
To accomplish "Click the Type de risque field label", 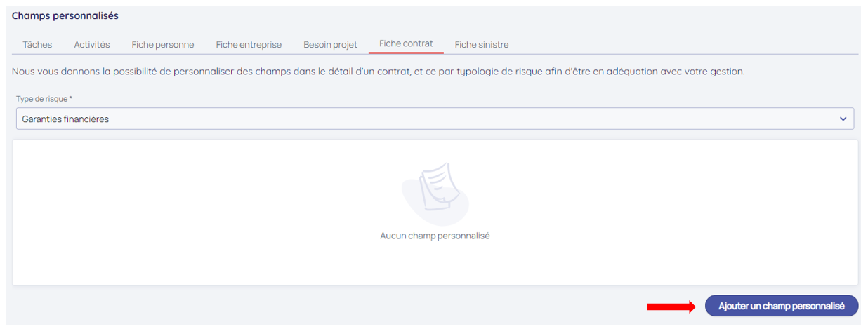I will 41,99.
